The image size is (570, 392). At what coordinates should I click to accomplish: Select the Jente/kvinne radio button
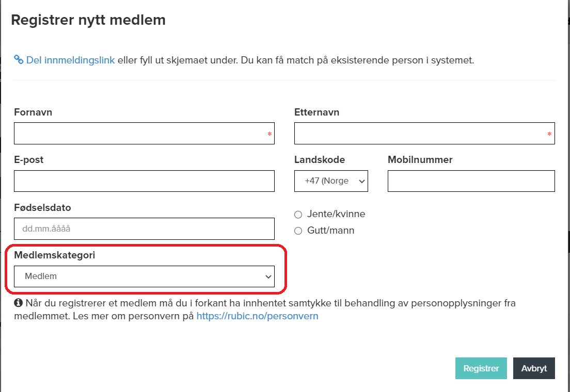click(x=298, y=215)
